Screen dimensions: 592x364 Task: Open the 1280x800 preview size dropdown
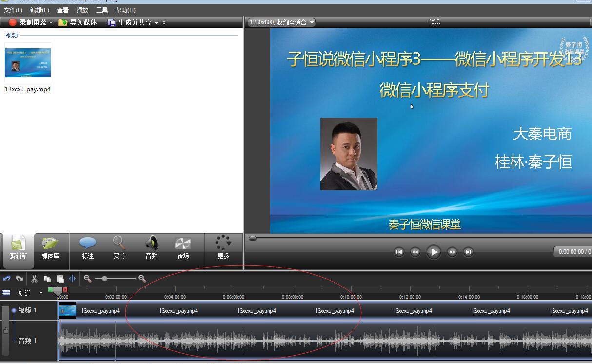[x=281, y=22]
